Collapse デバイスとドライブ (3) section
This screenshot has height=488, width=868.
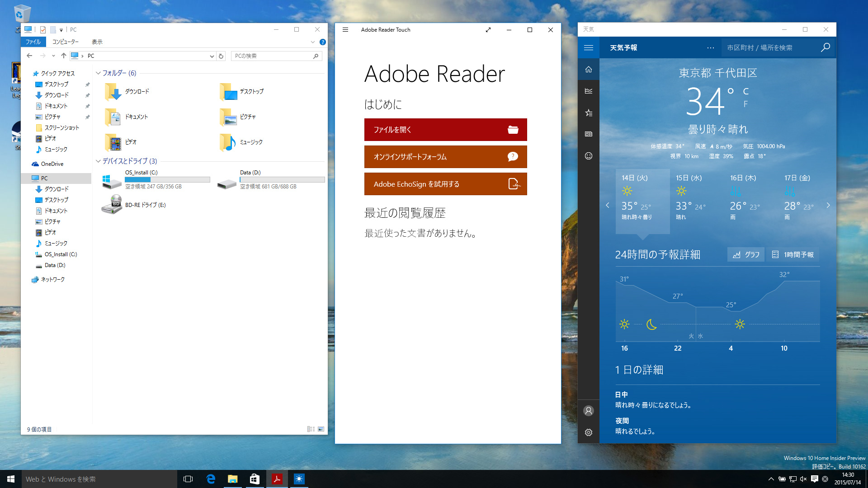[98, 161]
